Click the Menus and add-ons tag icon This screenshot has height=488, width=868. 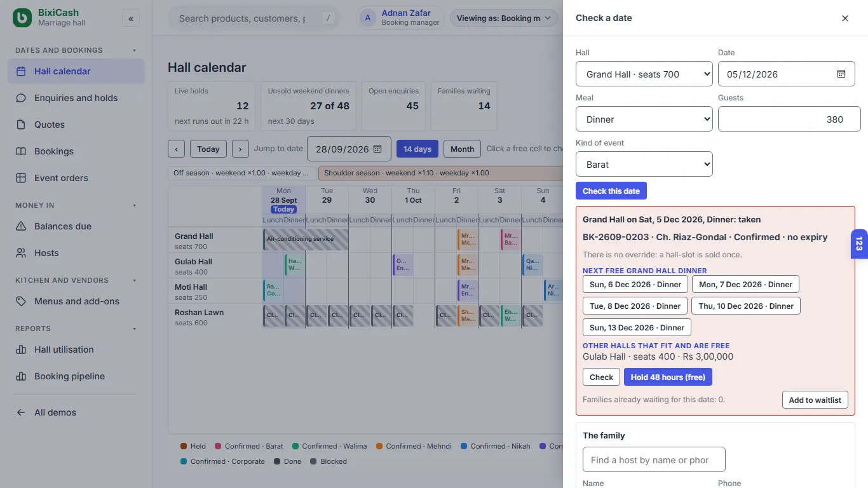[21, 301]
